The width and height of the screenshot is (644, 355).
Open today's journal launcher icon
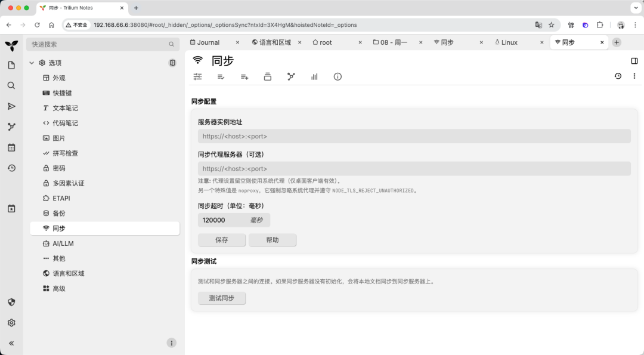click(11, 208)
